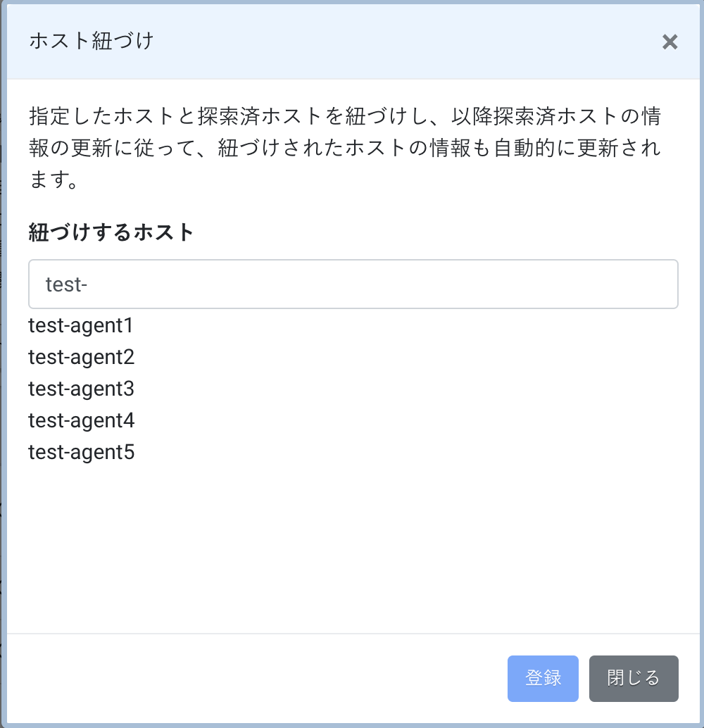Focus the host search field containing test-
The width and height of the screenshot is (704, 728).
353,284
